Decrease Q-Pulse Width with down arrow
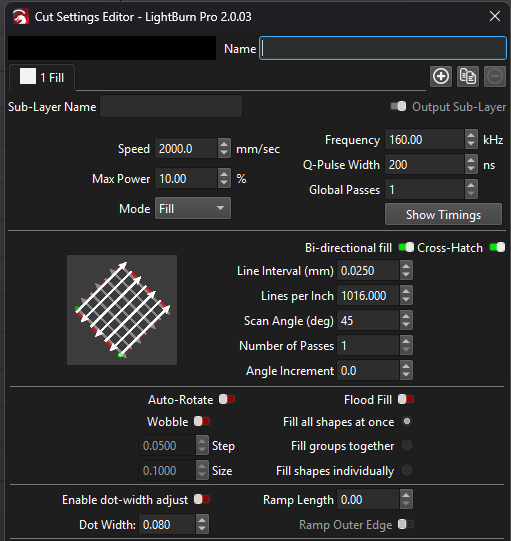 (471, 169)
